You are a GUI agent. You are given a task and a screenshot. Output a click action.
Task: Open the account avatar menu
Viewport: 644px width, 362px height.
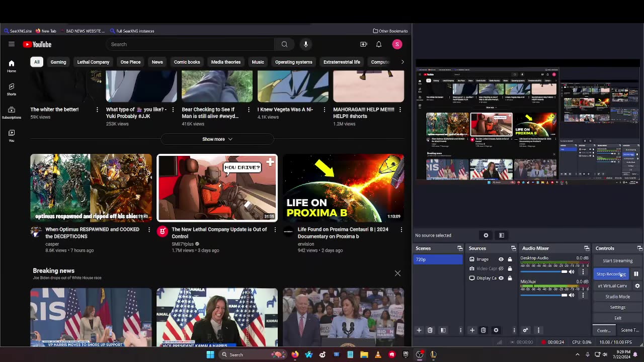(397, 44)
